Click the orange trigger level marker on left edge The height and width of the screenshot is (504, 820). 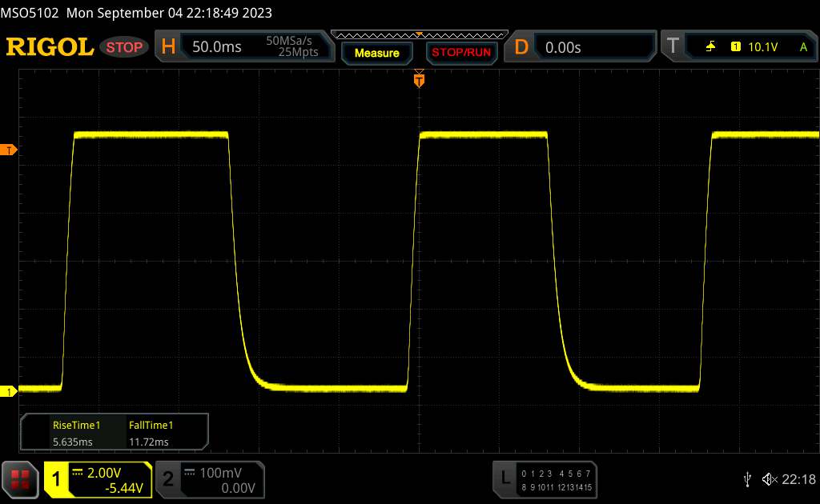(9, 150)
